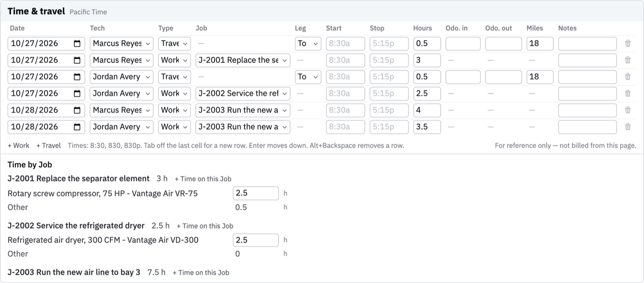This screenshot has height=283, width=644.
Task: Open Leg dropdown on Jordan Avery travel row
Action: (x=308, y=77)
